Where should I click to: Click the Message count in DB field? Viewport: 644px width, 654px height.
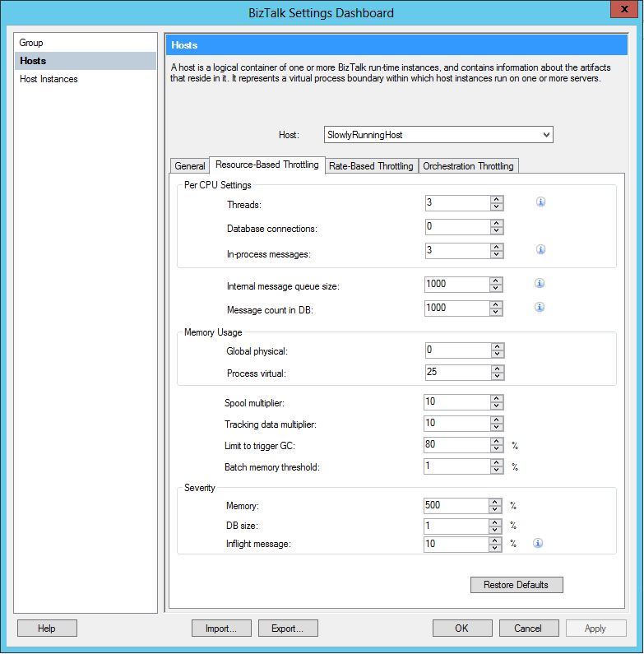[x=457, y=308]
